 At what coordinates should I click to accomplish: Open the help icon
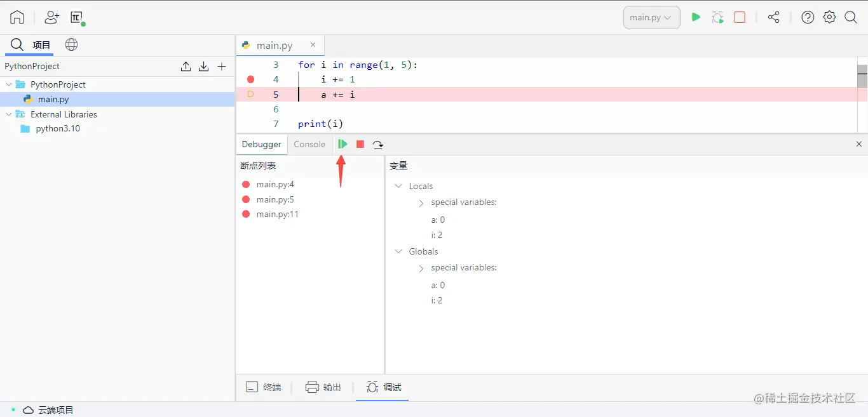(x=808, y=17)
